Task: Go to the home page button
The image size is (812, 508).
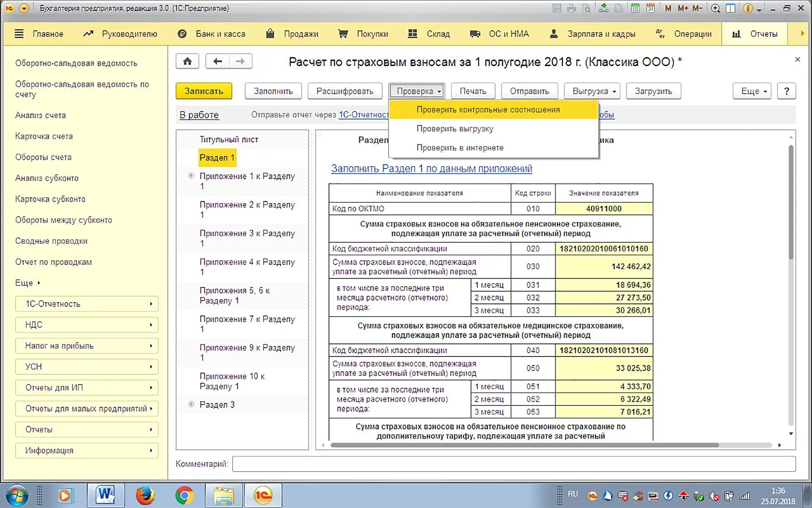Action: pos(187,61)
